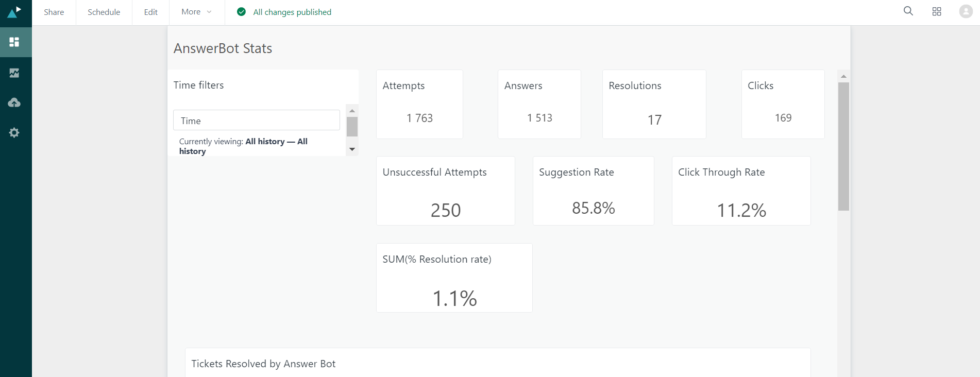980x377 pixels.
Task: Open the Zendesk products grid icon
Action: click(x=937, y=11)
